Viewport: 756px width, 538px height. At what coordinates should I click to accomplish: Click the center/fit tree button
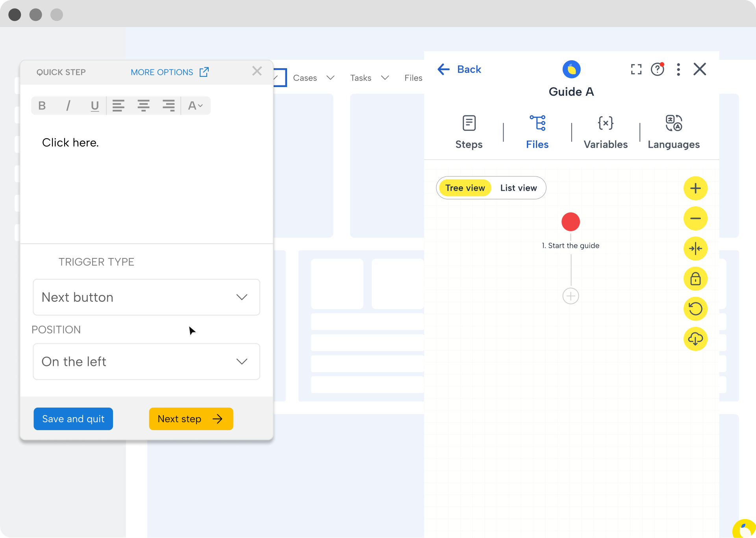[695, 249]
